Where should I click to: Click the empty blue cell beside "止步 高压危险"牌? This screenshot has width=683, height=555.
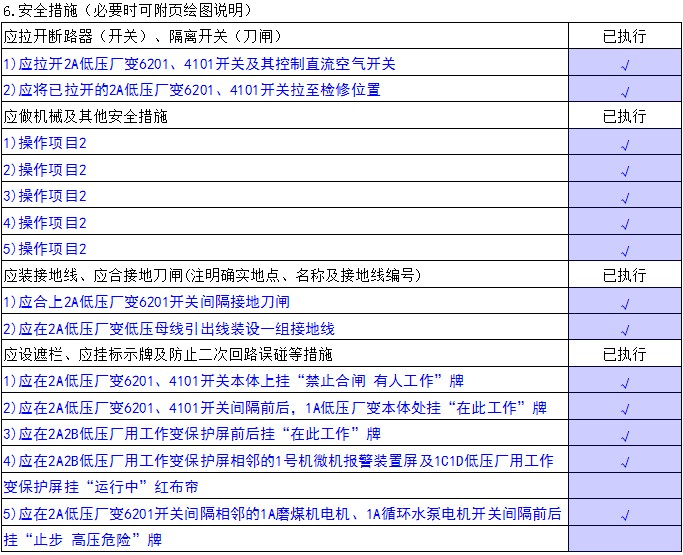tap(624, 541)
